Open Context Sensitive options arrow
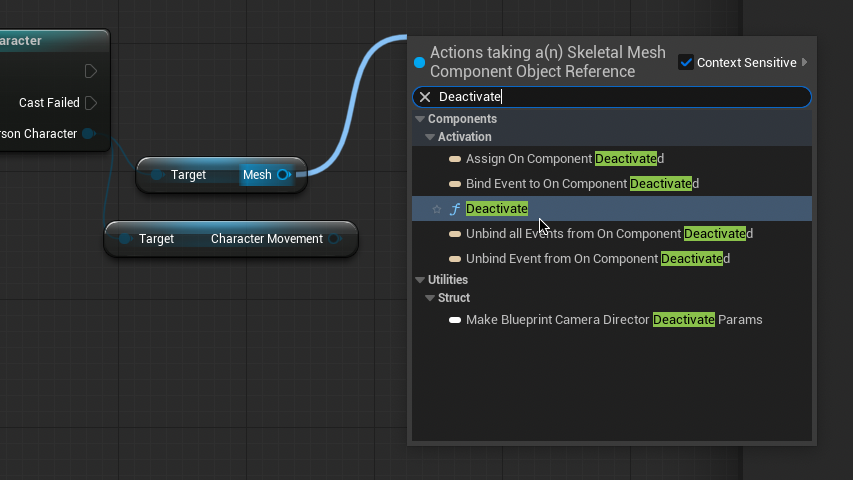853x480 pixels. pos(805,62)
